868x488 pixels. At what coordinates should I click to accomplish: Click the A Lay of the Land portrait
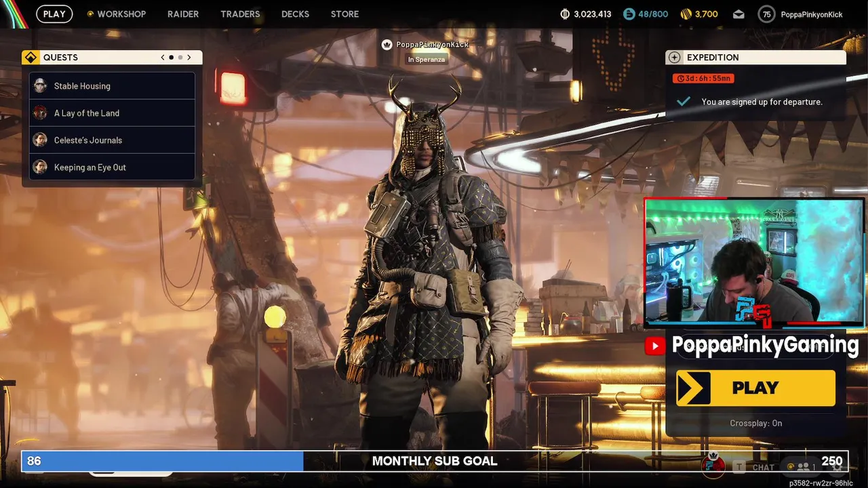click(x=41, y=113)
